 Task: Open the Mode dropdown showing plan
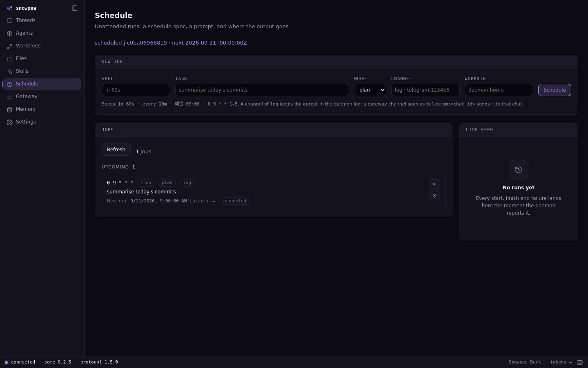370,90
